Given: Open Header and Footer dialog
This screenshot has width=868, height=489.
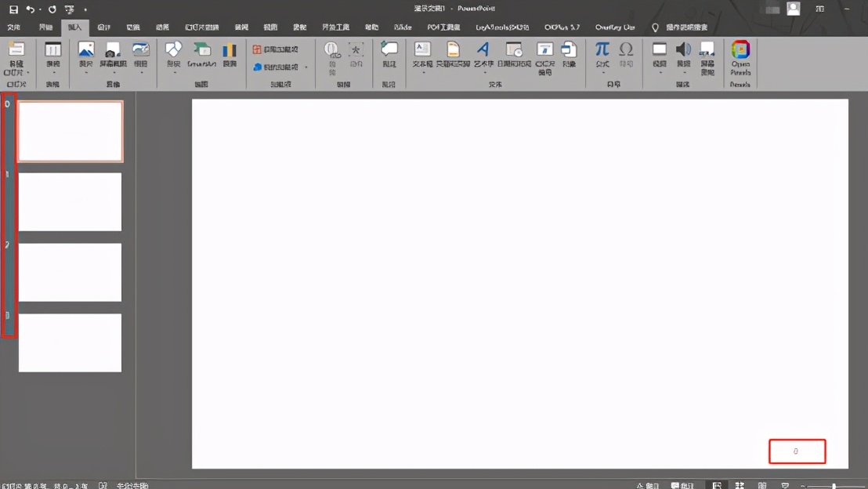Looking at the screenshot, I should coord(453,56).
